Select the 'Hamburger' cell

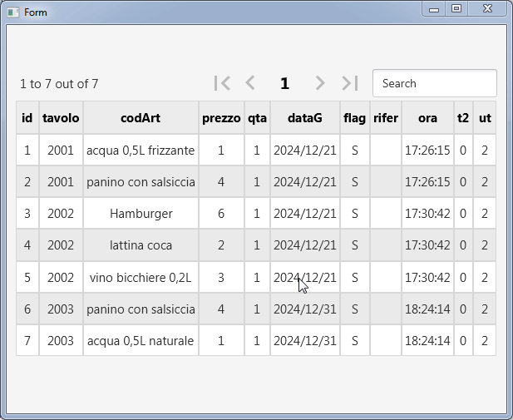(x=141, y=214)
